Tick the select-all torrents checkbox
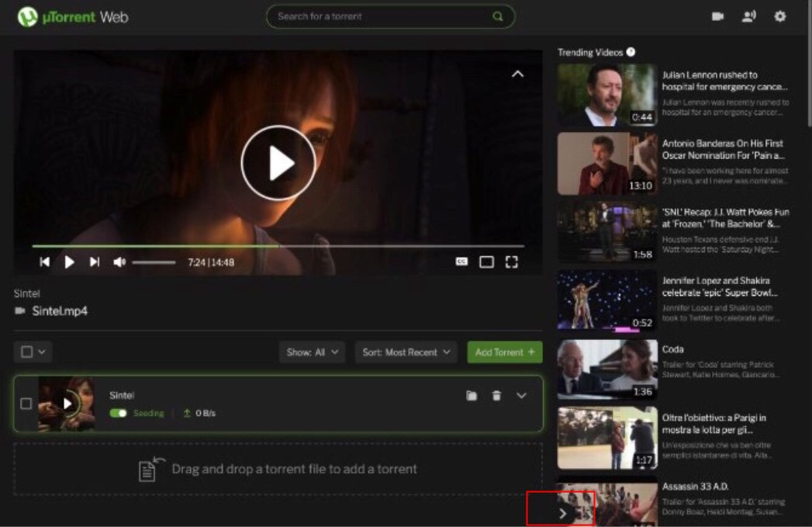Viewport: 812px width, 527px height. click(26, 352)
